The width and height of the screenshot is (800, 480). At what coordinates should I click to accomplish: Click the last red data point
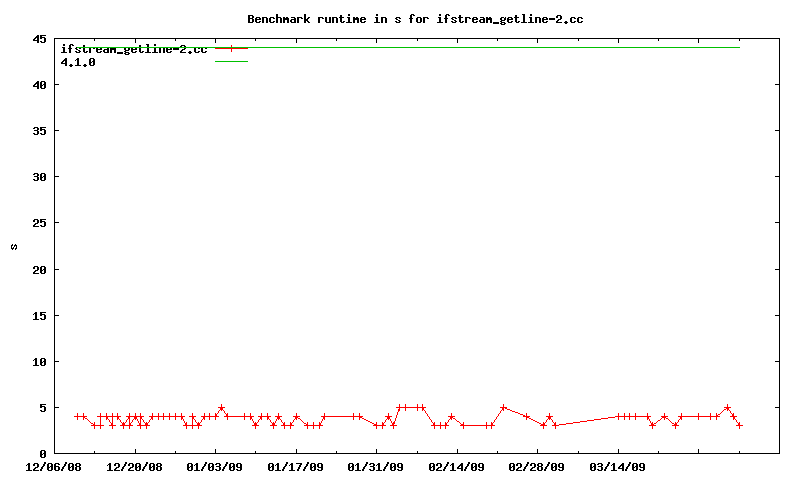[x=739, y=426]
